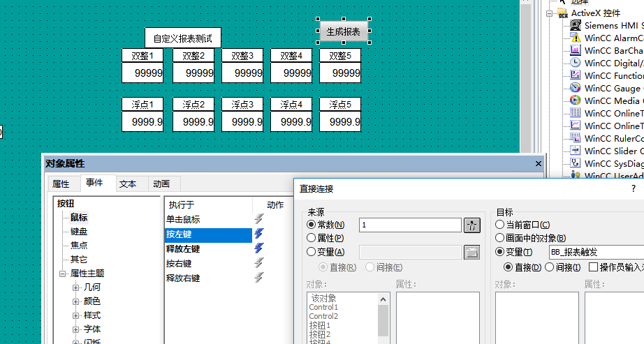Click the lightning action icon for 按左键
The image size is (644, 344).
click(x=259, y=234)
